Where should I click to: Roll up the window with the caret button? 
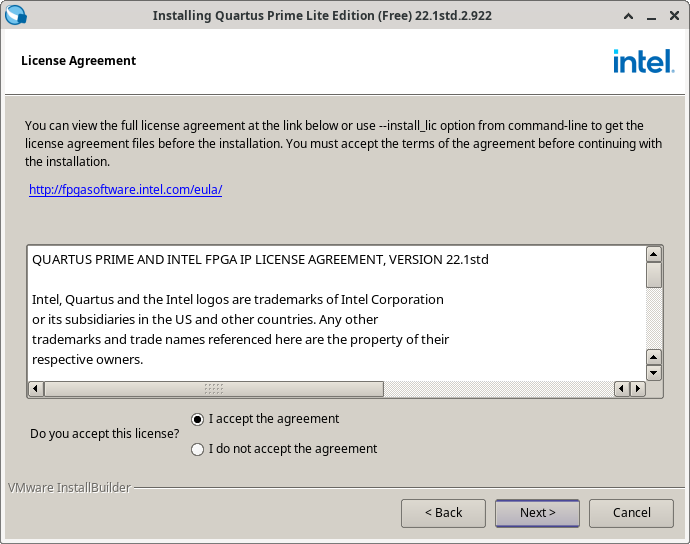tap(628, 16)
